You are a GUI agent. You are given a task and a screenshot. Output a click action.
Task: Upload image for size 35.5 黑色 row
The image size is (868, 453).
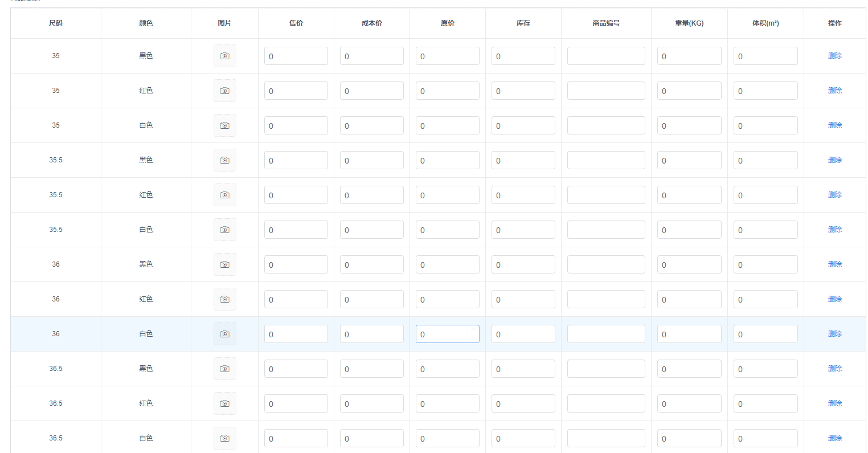coord(225,160)
